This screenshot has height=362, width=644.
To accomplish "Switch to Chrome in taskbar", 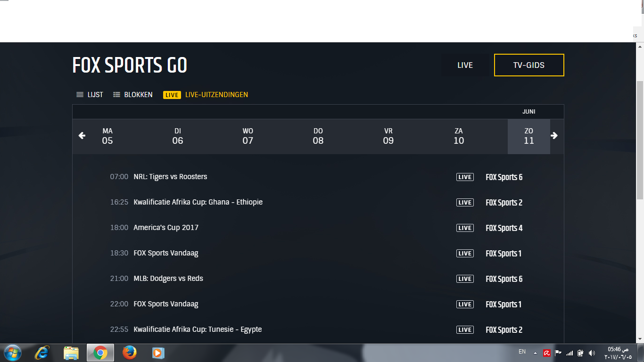I will click(x=100, y=353).
